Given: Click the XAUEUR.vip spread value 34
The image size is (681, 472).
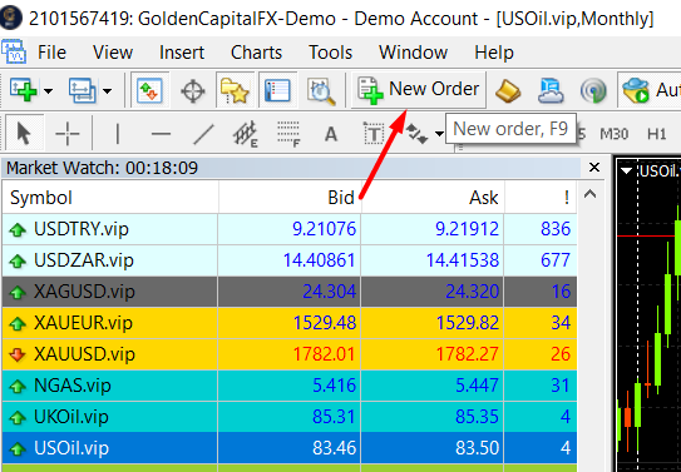Looking at the screenshot, I should click(560, 323).
